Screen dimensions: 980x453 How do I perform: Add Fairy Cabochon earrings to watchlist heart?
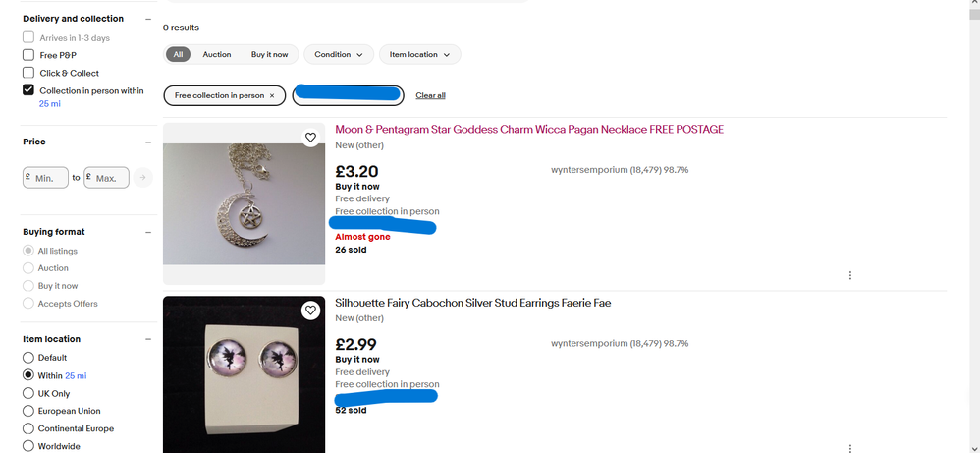pyautogui.click(x=310, y=311)
